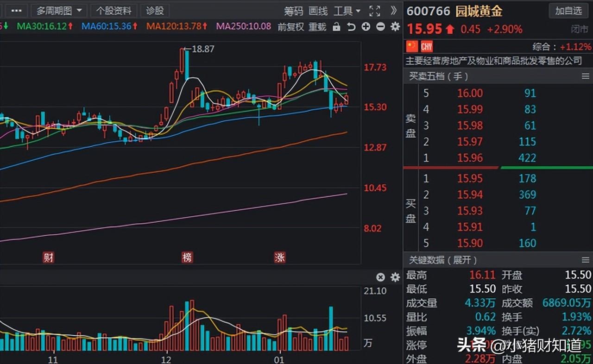The width and height of the screenshot is (593, 364).
Task: Zoom out the chart with minus icon
Action: [380, 27]
